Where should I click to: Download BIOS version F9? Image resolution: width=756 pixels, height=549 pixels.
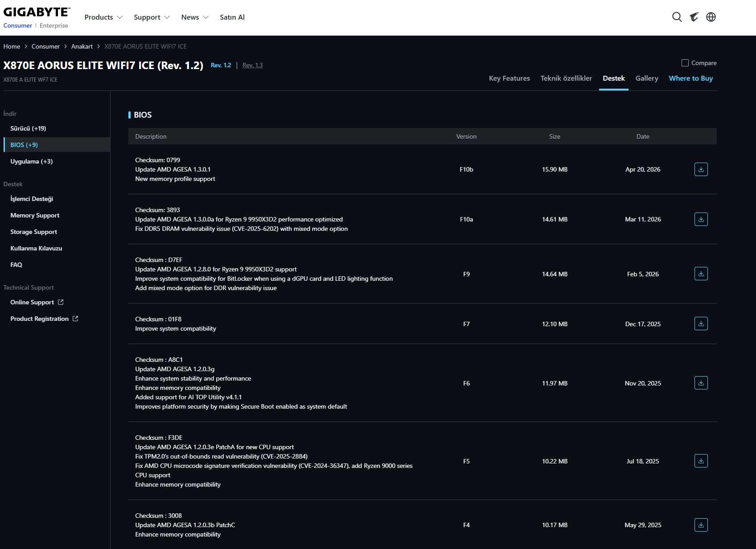tap(701, 274)
